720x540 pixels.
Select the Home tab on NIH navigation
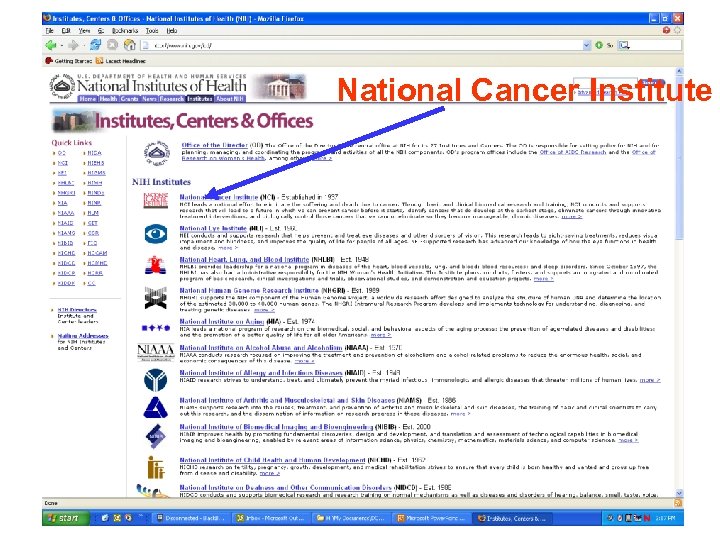(x=87, y=99)
